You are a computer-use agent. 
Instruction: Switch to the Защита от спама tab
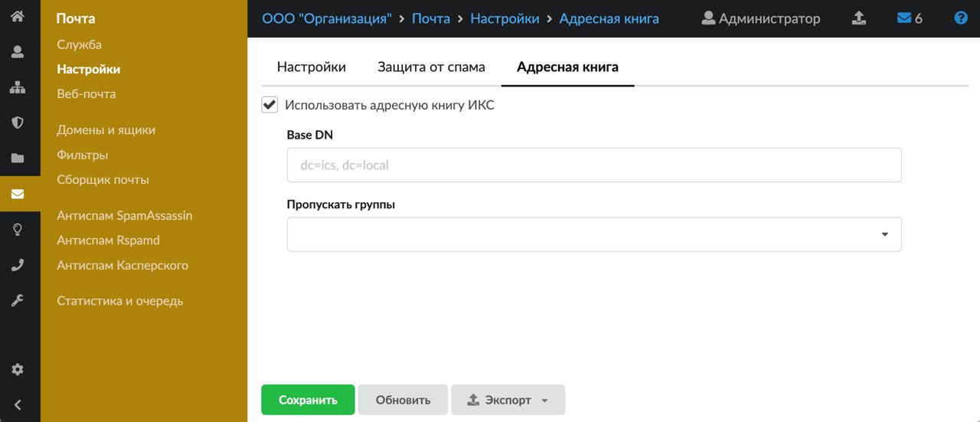click(x=431, y=67)
